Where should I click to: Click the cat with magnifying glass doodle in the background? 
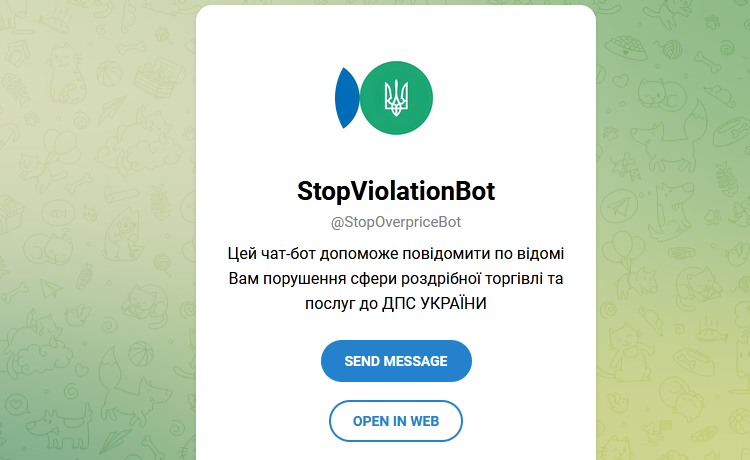point(123,234)
